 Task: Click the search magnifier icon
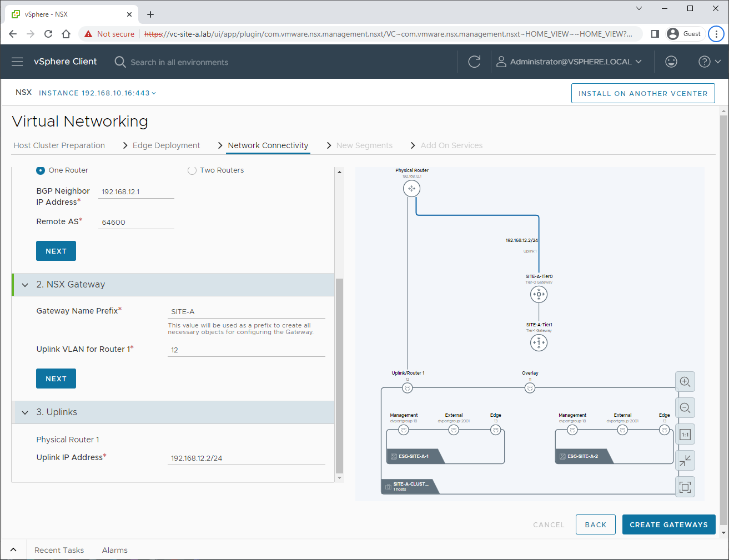120,62
